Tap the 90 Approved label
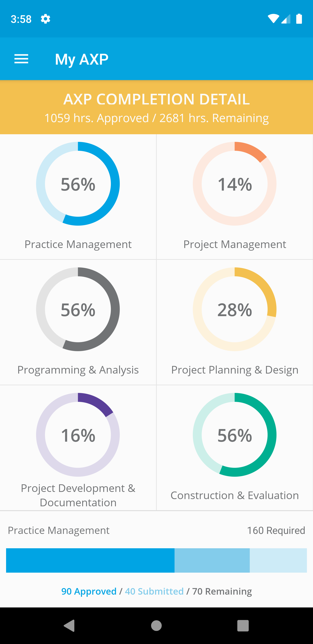Viewport: 313px width, 644px height. point(89,591)
